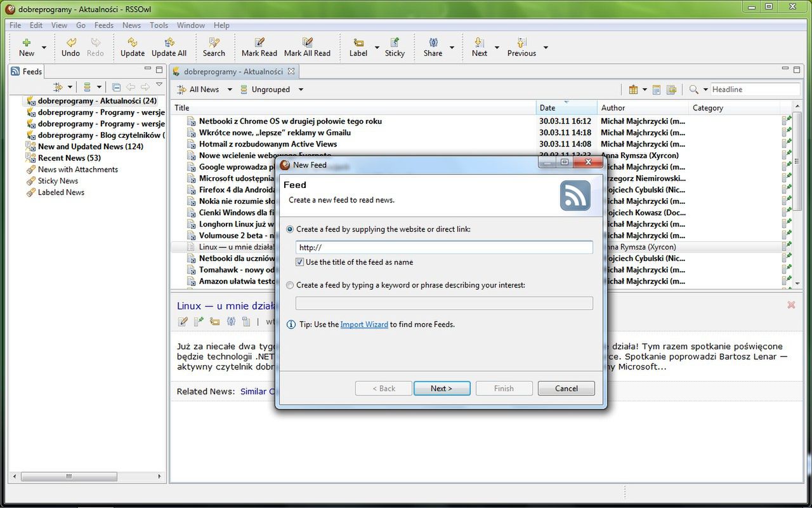Click Cancel in New Feed dialog
This screenshot has height=508, width=812.
tap(566, 389)
